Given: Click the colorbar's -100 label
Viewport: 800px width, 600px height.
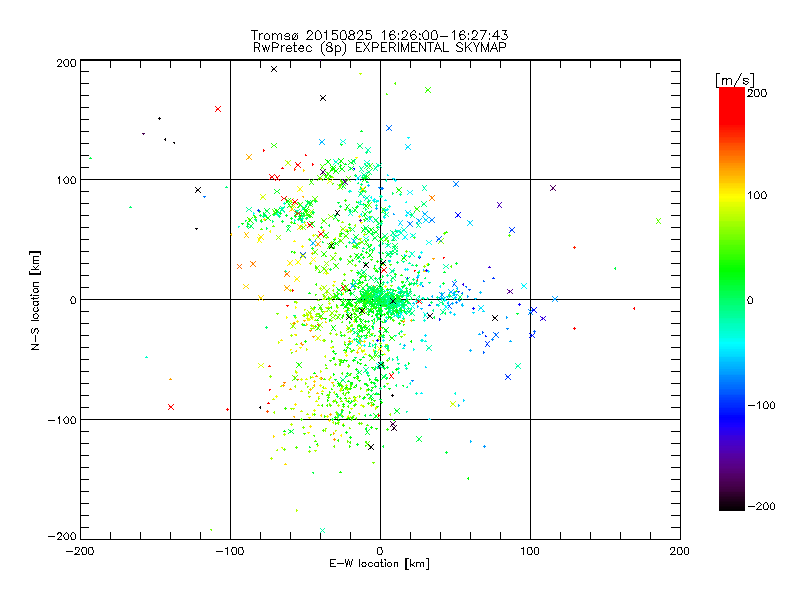Looking at the screenshot, I should tap(761, 406).
